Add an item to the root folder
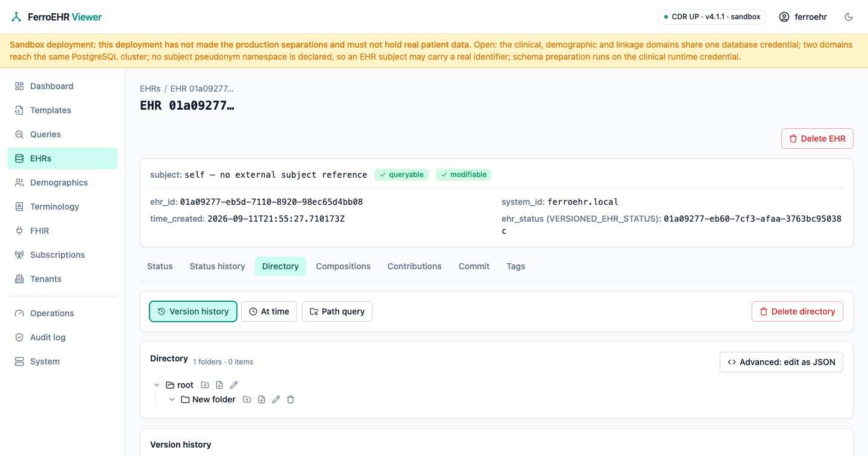 (x=219, y=385)
